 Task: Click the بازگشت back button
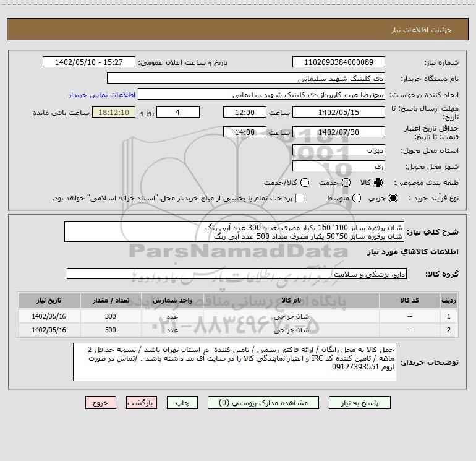[142, 403]
